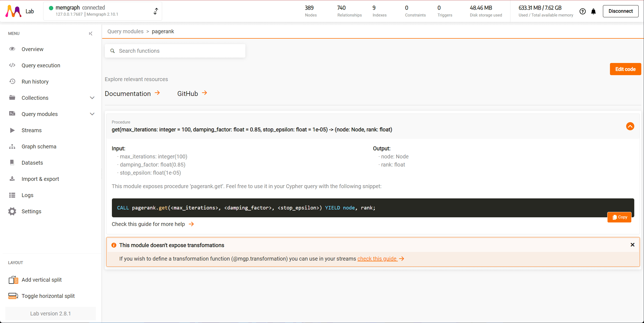The image size is (644, 323).
Task: Click the Collections folder icon
Action: [12, 98]
